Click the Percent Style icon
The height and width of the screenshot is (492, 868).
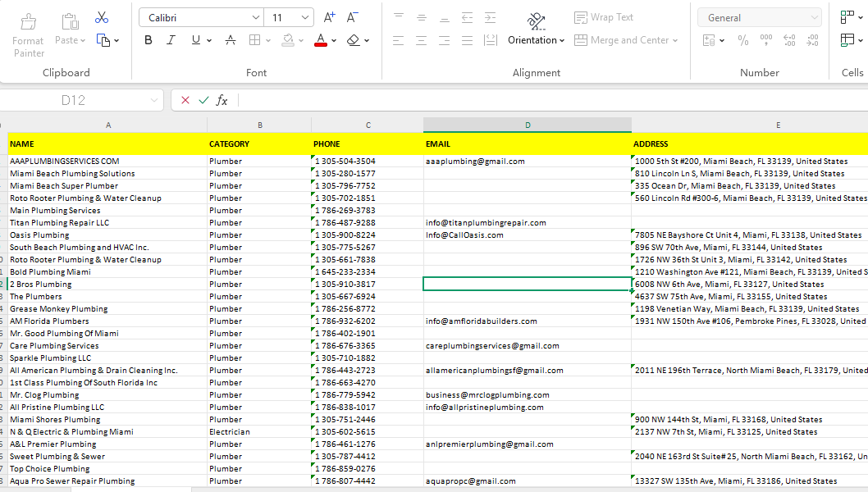point(742,40)
